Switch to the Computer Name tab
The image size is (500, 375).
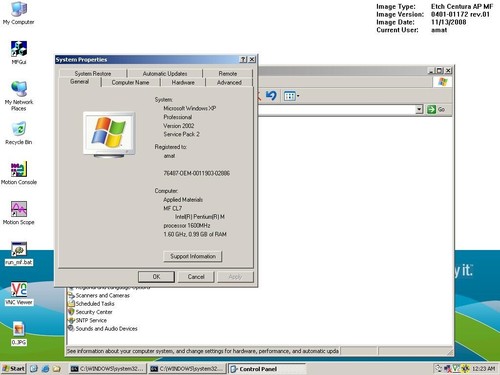coord(130,82)
